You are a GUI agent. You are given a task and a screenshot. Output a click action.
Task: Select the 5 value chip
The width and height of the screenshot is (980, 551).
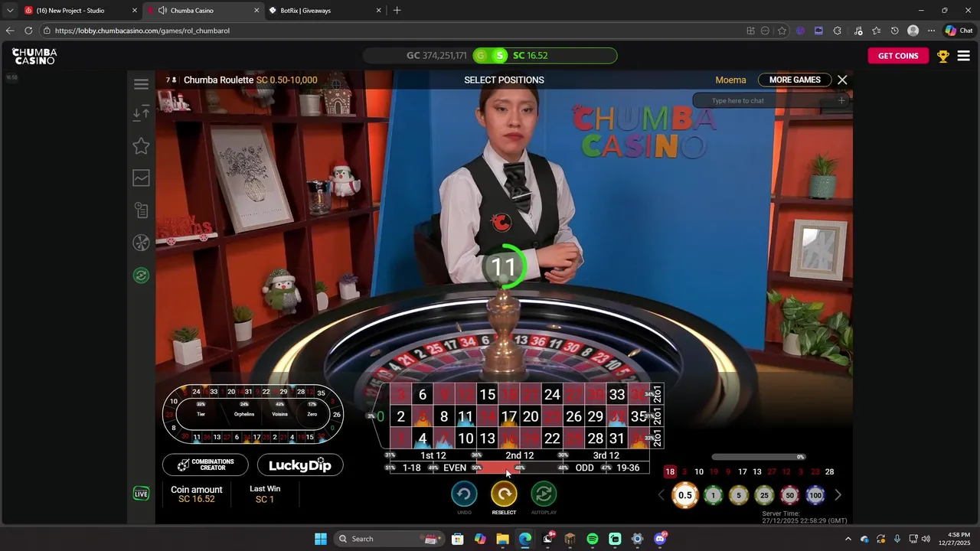pyautogui.click(x=739, y=495)
